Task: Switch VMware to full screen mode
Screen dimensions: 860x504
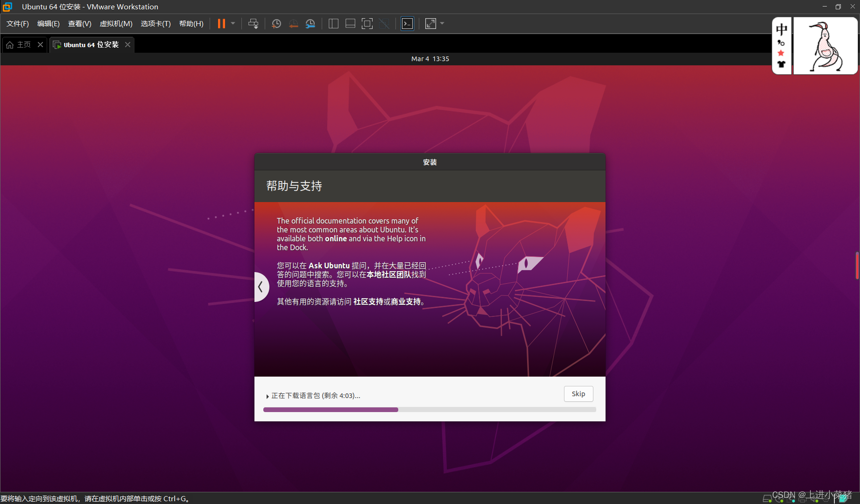Action: 367,24
